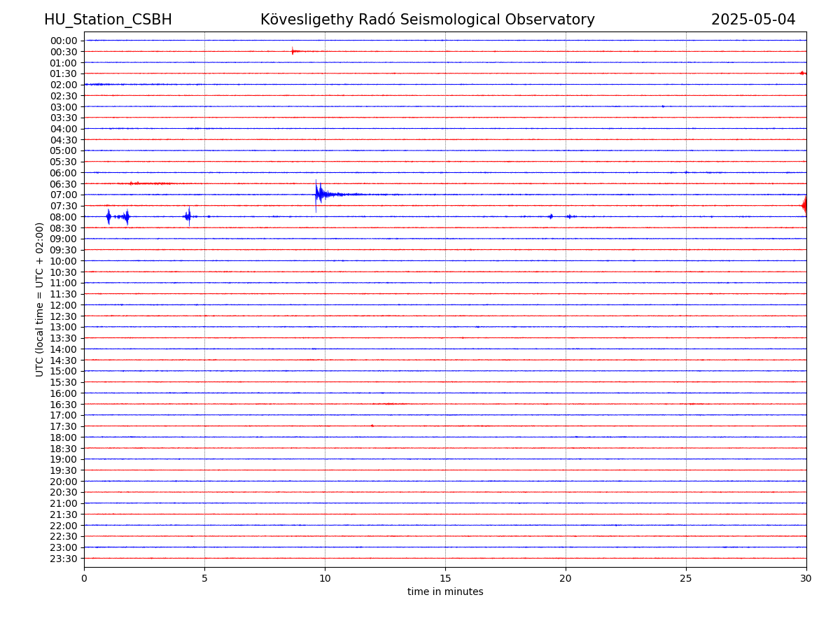Select the 13:00 row time label
The image size is (840, 630).
64,327
